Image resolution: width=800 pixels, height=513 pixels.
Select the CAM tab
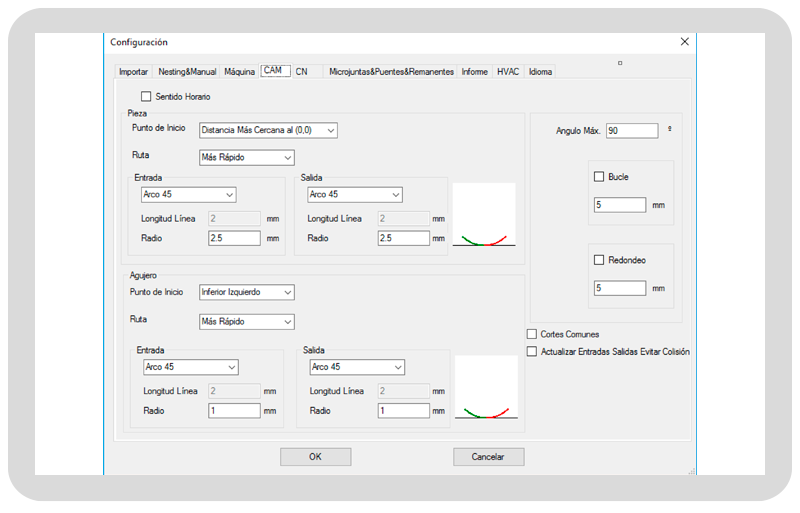pos(274,70)
